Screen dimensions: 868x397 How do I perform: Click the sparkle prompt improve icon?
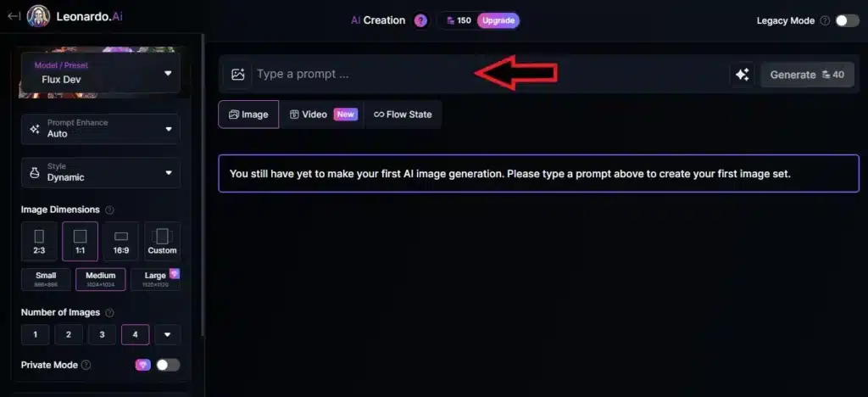[743, 74]
